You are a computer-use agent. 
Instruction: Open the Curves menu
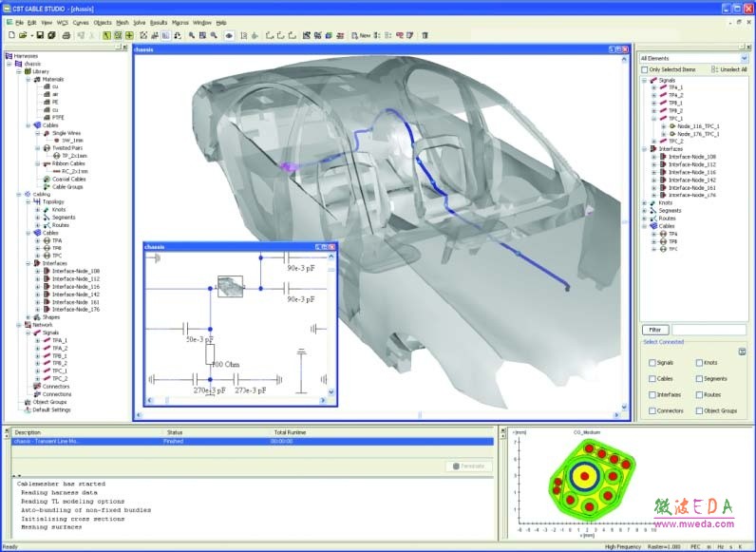coord(81,23)
